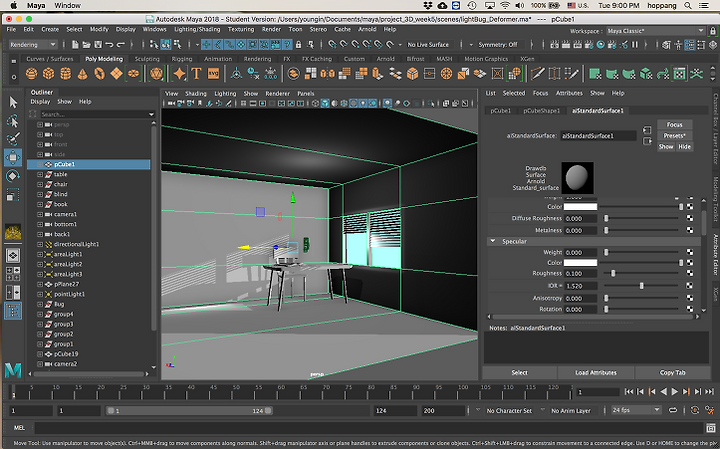Collapse the Specular section
This screenshot has width=720, height=449.
point(493,241)
